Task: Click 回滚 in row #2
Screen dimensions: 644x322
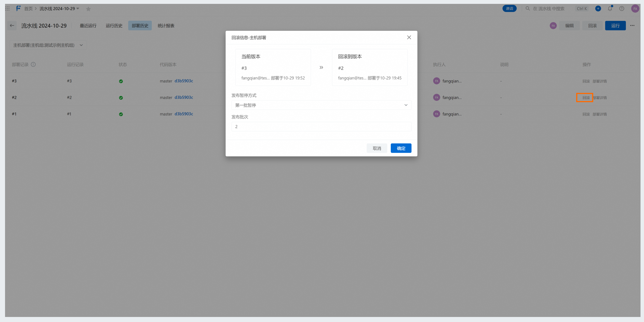Action: coord(586,98)
